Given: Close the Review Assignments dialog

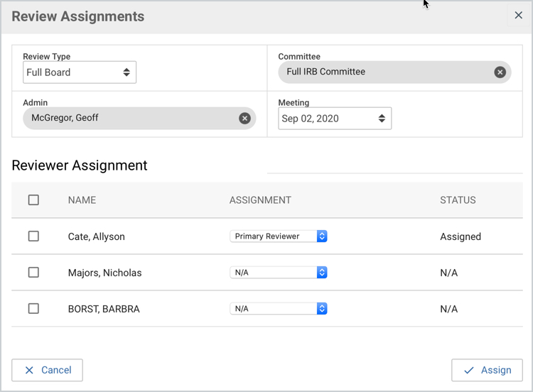Looking at the screenshot, I should 518,16.
